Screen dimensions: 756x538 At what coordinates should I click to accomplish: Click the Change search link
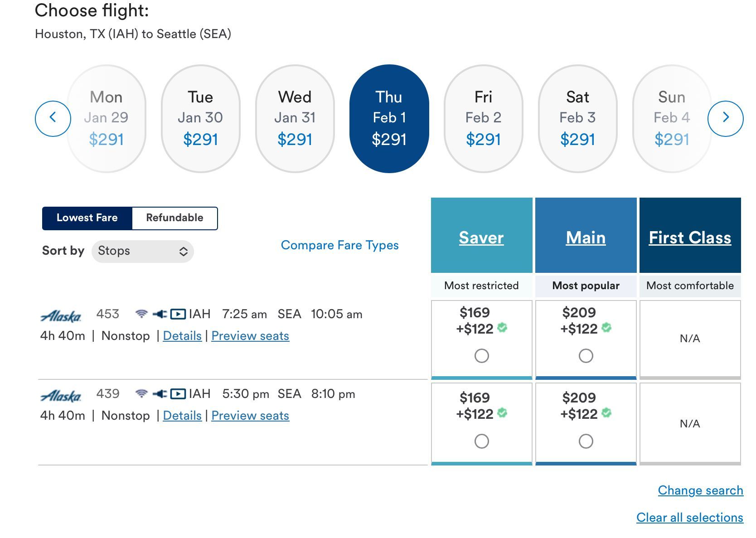[x=700, y=490]
